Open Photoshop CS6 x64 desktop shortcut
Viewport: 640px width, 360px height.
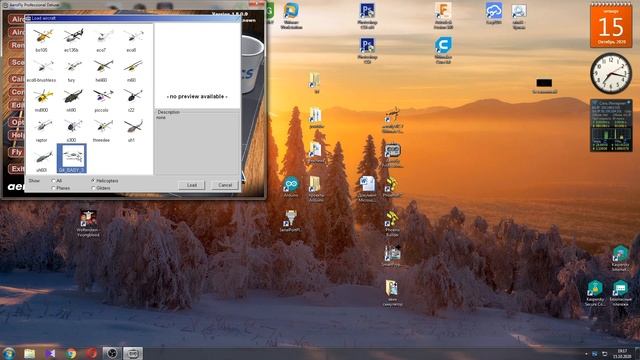(367, 16)
